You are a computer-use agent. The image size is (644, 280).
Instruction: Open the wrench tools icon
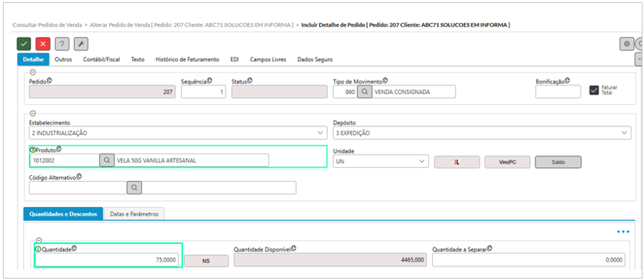[81, 44]
